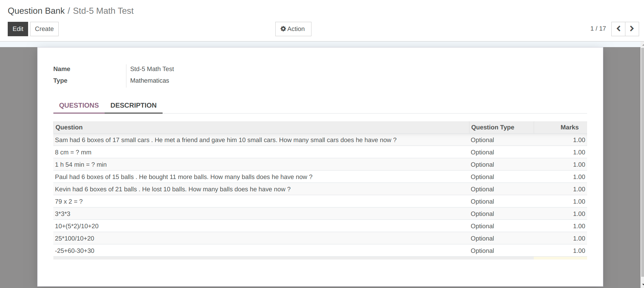Screen dimensions: 644x288
Task: Sort by the Question Type column header
Action: [x=492, y=127]
